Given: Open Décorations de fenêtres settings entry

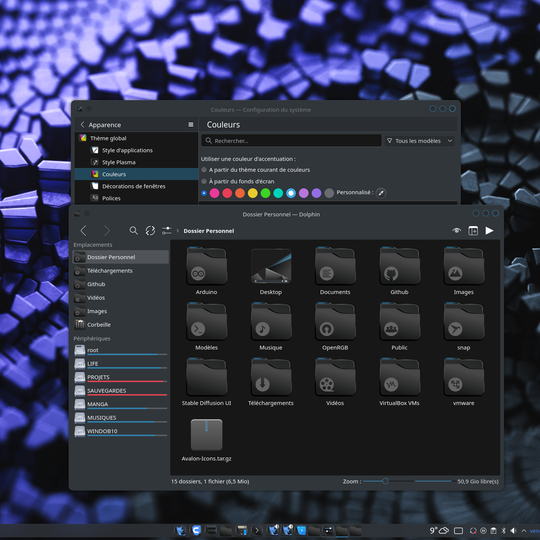Looking at the screenshot, I should pos(136,186).
